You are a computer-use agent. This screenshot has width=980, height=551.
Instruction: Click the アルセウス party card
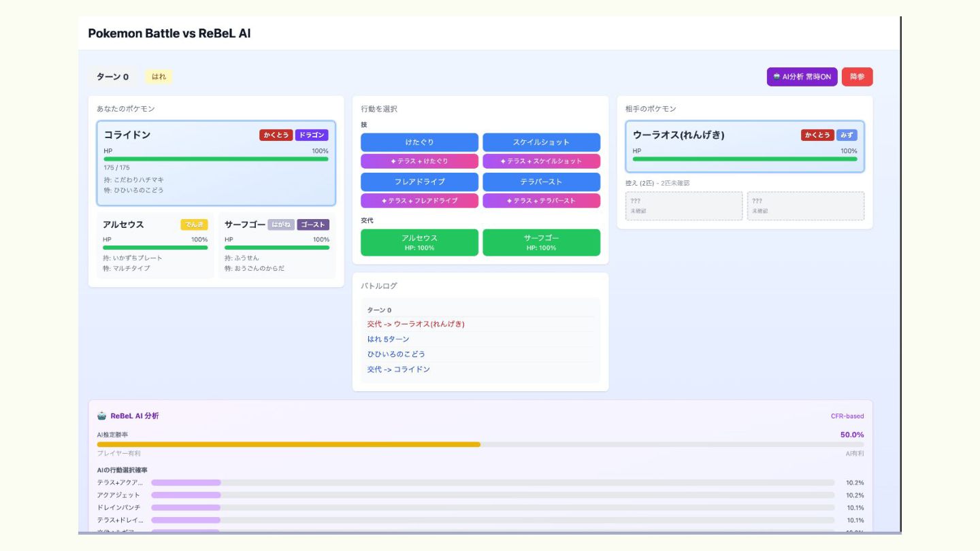(155, 246)
